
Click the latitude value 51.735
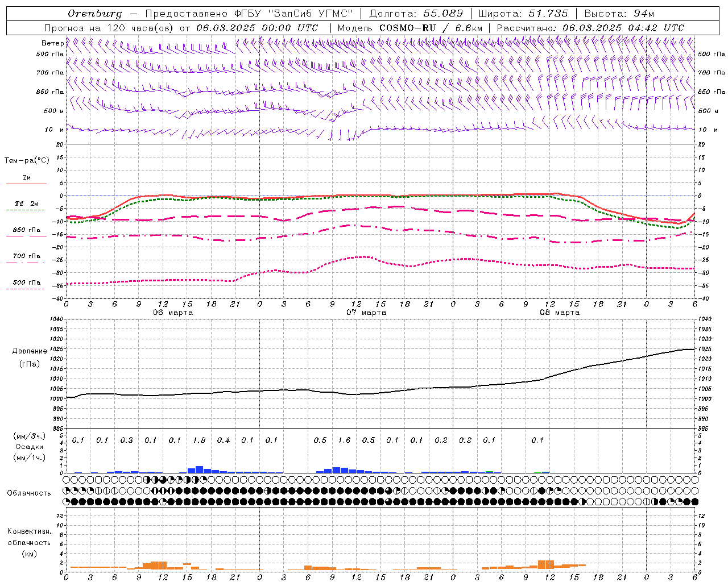tap(548, 14)
